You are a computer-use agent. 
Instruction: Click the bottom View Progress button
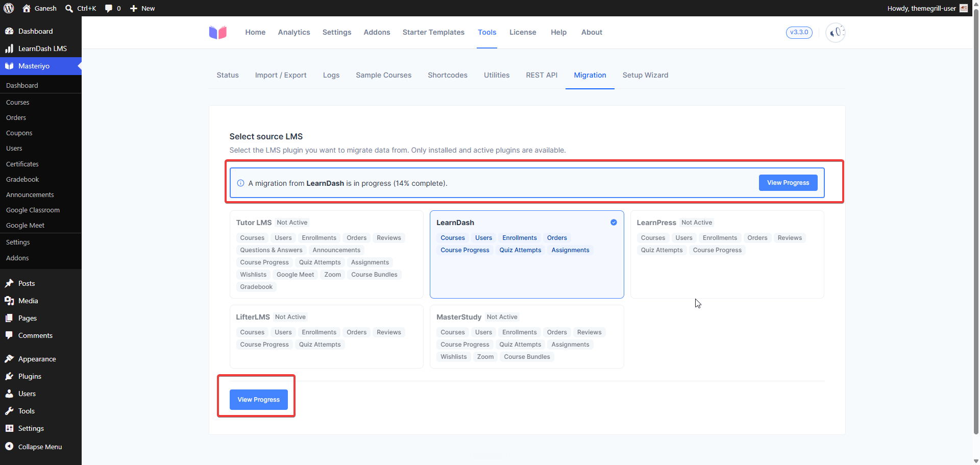tap(259, 400)
